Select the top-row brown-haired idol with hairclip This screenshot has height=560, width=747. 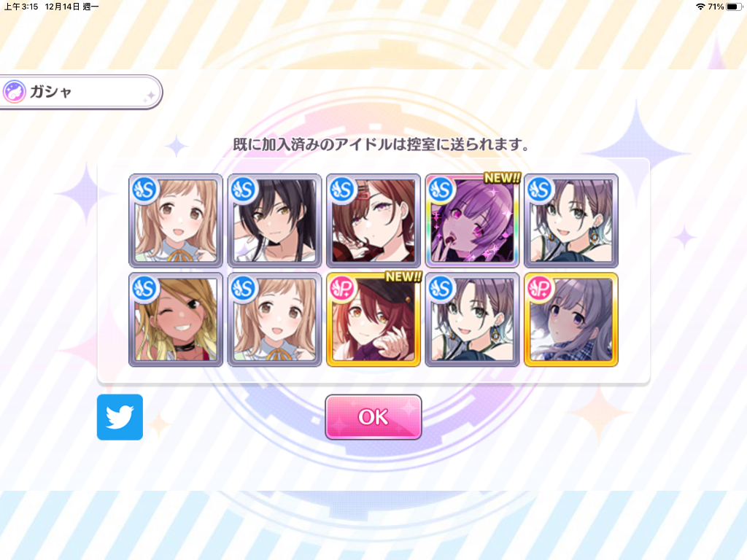373,220
